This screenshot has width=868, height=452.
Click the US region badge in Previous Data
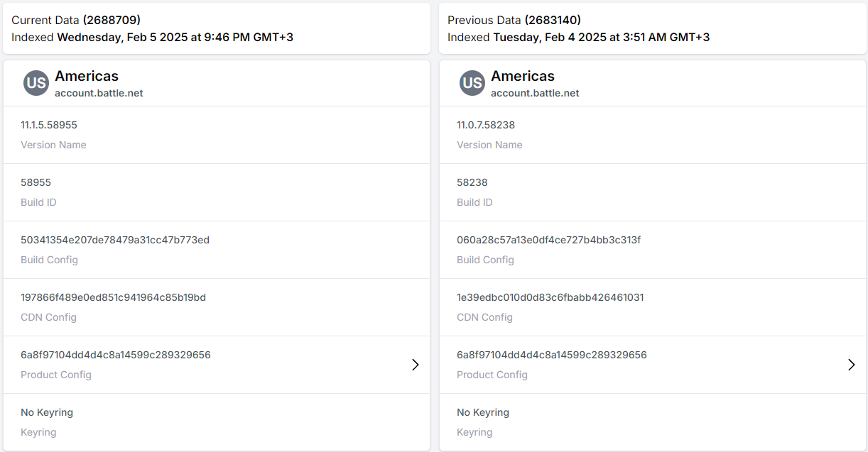point(472,83)
